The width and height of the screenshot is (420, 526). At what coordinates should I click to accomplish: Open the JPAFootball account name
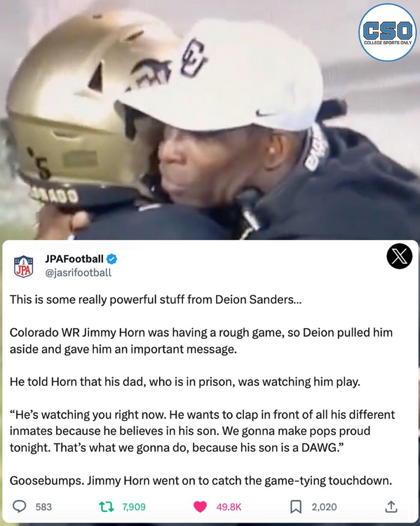click(74, 259)
